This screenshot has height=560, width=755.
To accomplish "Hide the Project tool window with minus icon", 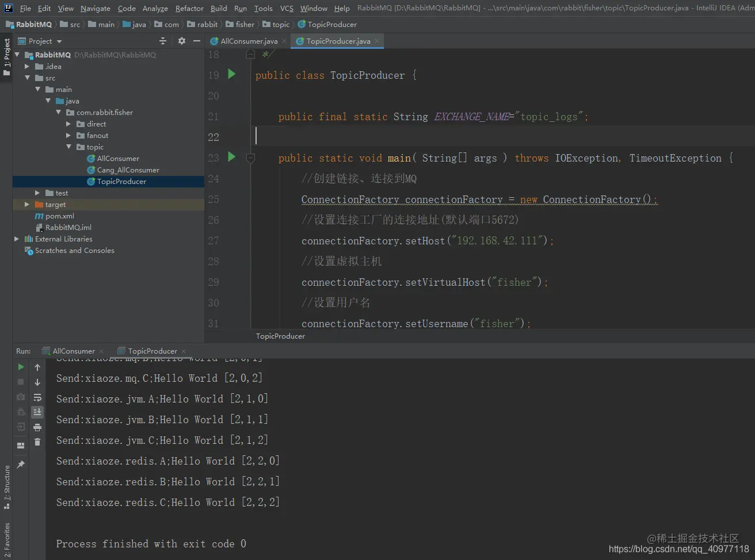I will click(x=197, y=41).
